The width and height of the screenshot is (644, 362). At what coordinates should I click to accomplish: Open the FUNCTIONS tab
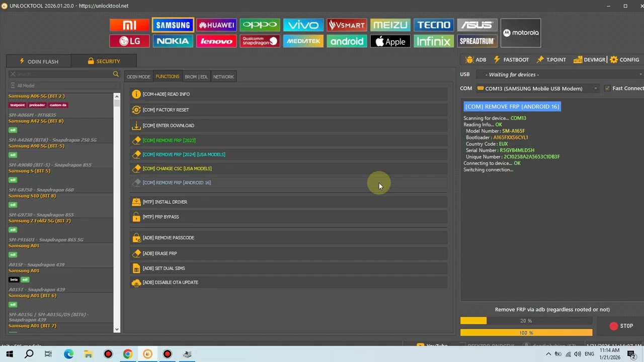tap(168, 77)
